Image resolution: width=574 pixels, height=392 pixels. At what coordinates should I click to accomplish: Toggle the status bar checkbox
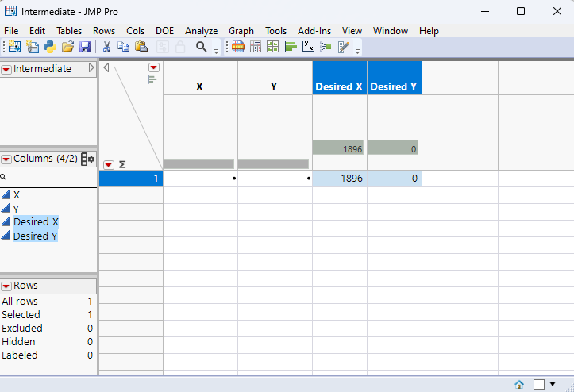539,384
